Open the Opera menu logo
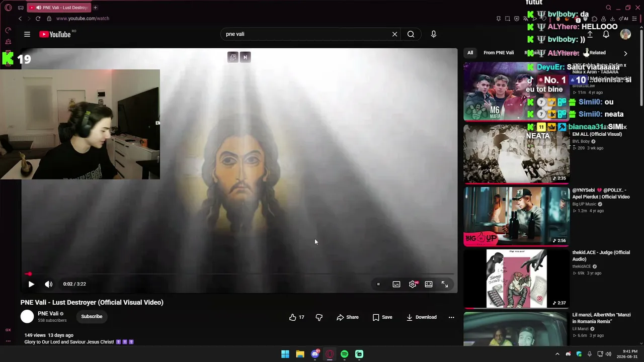This screenshot has width=644, height=362. [8, 8]
